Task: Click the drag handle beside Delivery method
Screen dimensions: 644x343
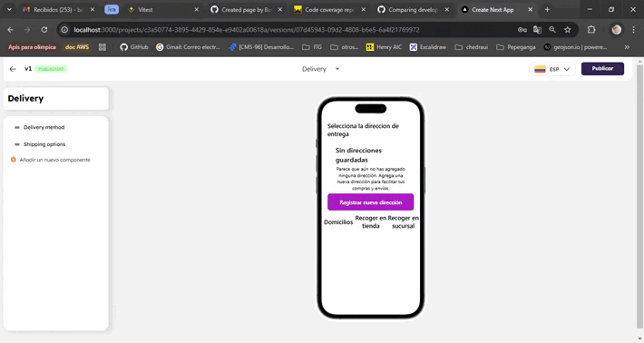Action: [17, 127]
